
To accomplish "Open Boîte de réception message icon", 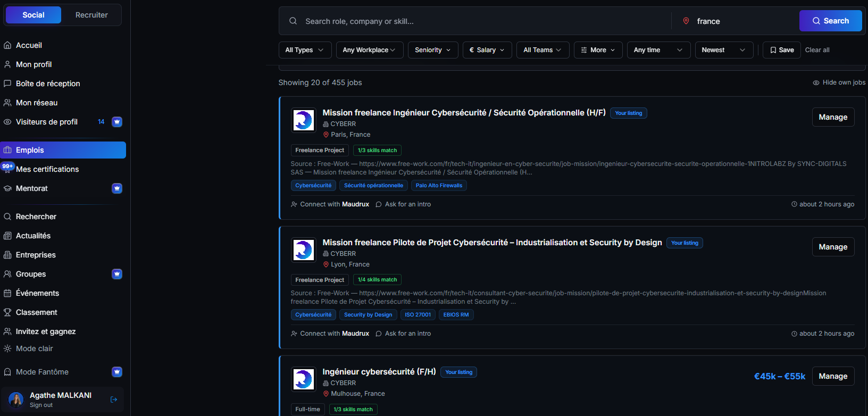I will click(x=7, y=84).
